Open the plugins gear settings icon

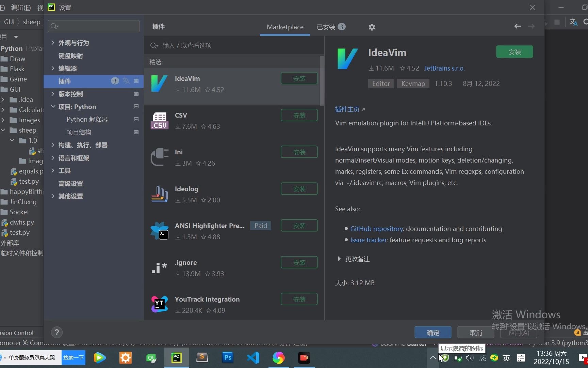[372, 27]
